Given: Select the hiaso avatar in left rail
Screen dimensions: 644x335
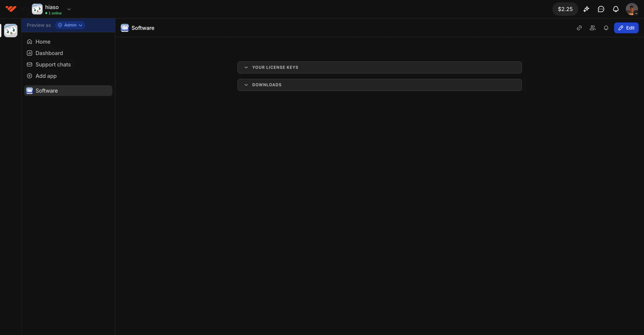Looking at the screenshot, I should pyautogui.click(x=11, y=31).
